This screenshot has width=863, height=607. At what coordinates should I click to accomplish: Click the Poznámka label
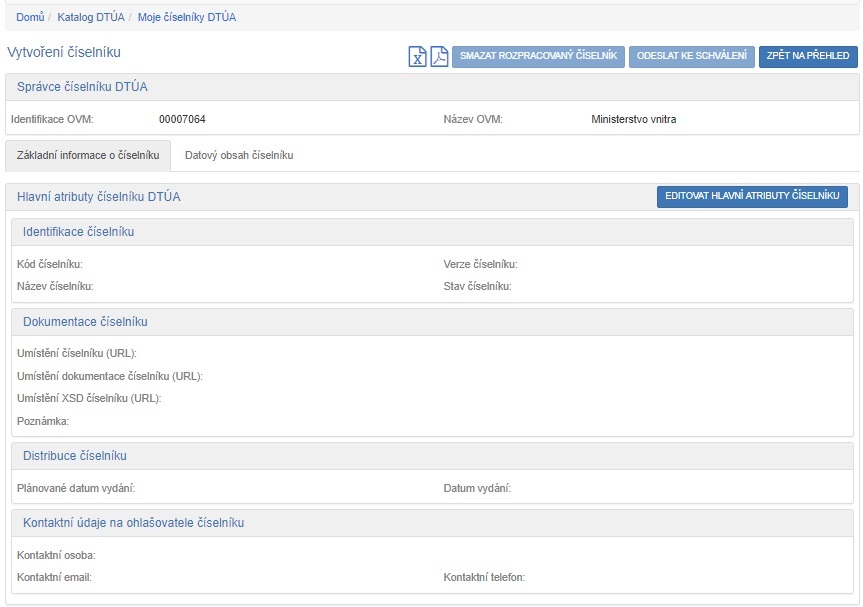(x=43, y=422)
